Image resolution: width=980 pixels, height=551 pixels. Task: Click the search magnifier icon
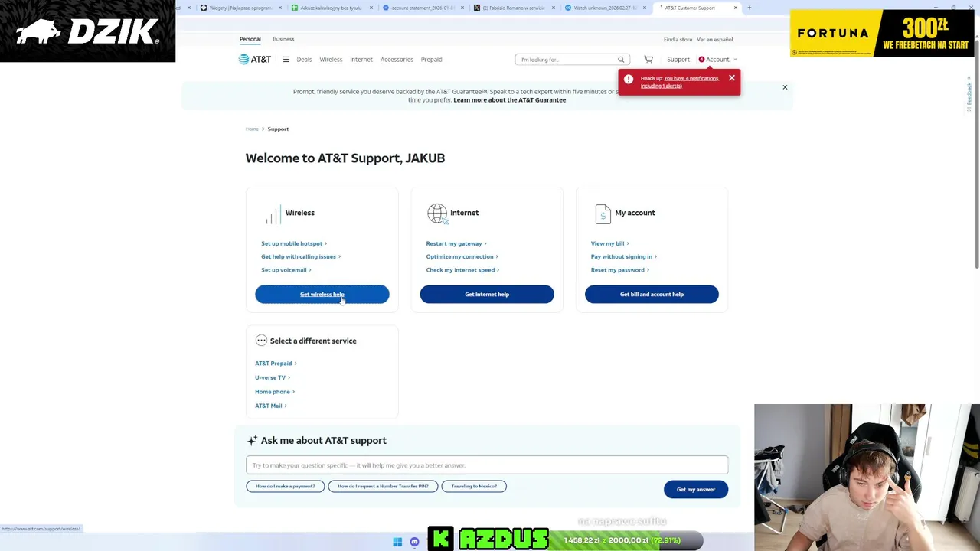(621, 60)
